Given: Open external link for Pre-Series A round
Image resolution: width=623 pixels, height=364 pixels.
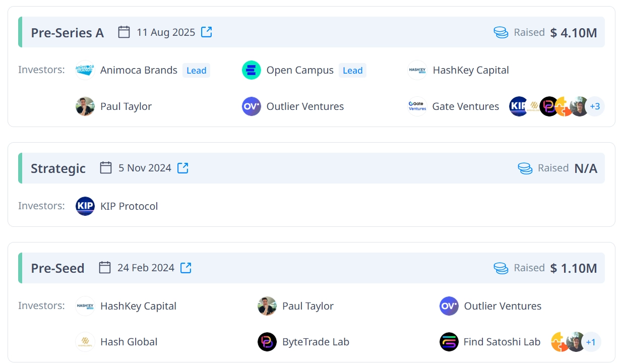Looking at the screenshot, I should pos(207,32).
